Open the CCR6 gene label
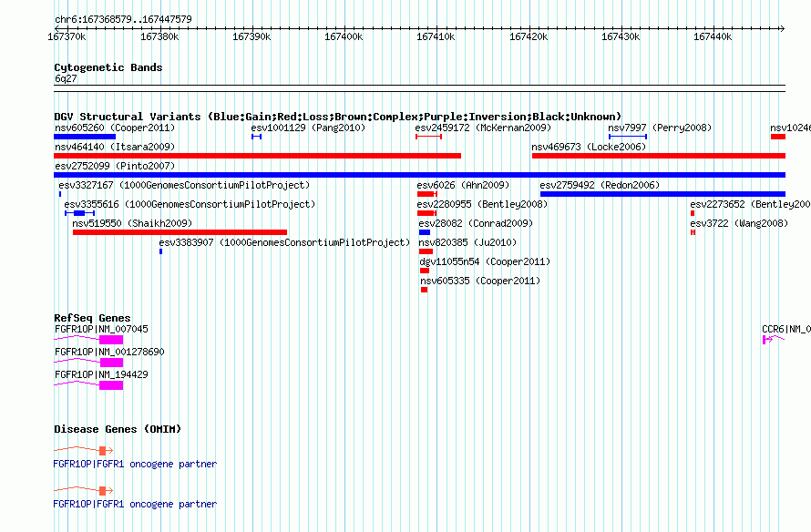Screen dimensions: 811x532 point(786,329)
